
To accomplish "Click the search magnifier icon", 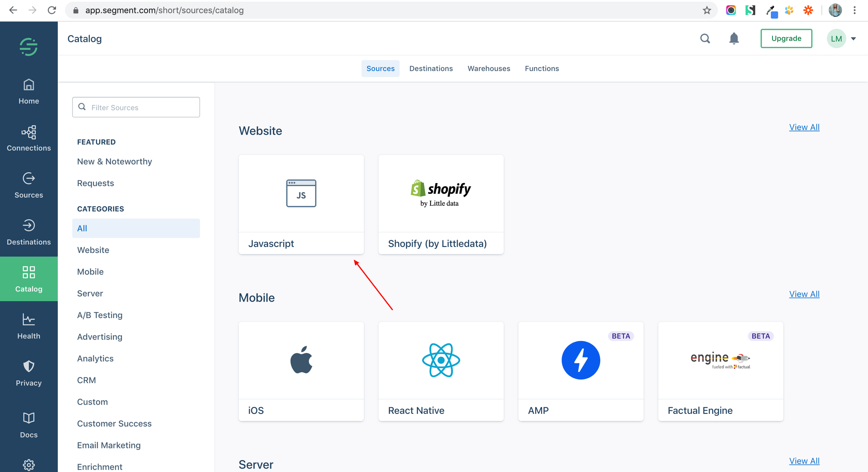I will click(705, 38).
